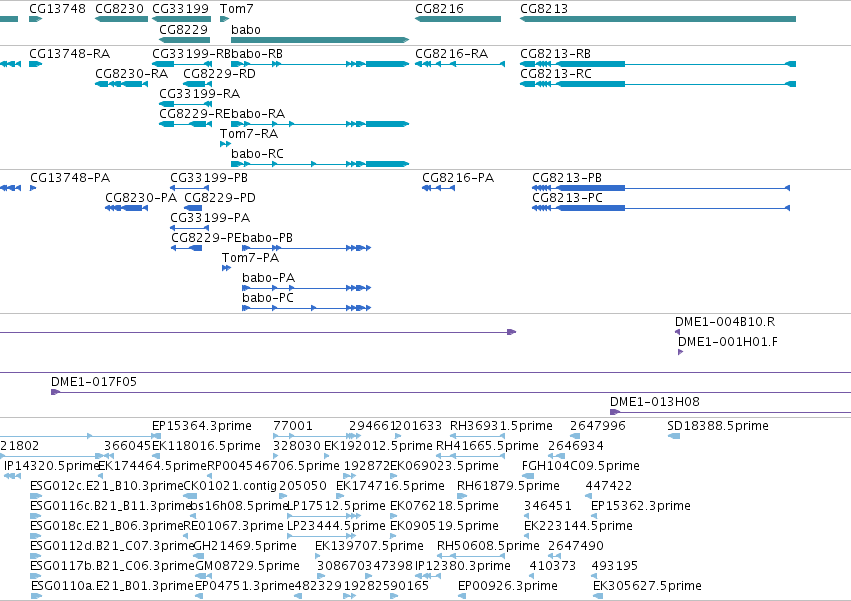Select the RH50608.5prime EST label
The image size is (851, 601).
click(x=488, y=547)
